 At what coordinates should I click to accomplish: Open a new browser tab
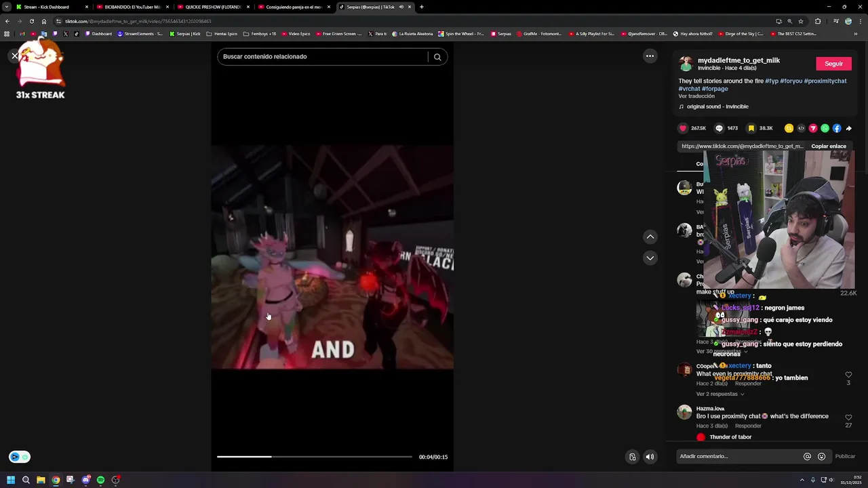click(x=421, y=7)
